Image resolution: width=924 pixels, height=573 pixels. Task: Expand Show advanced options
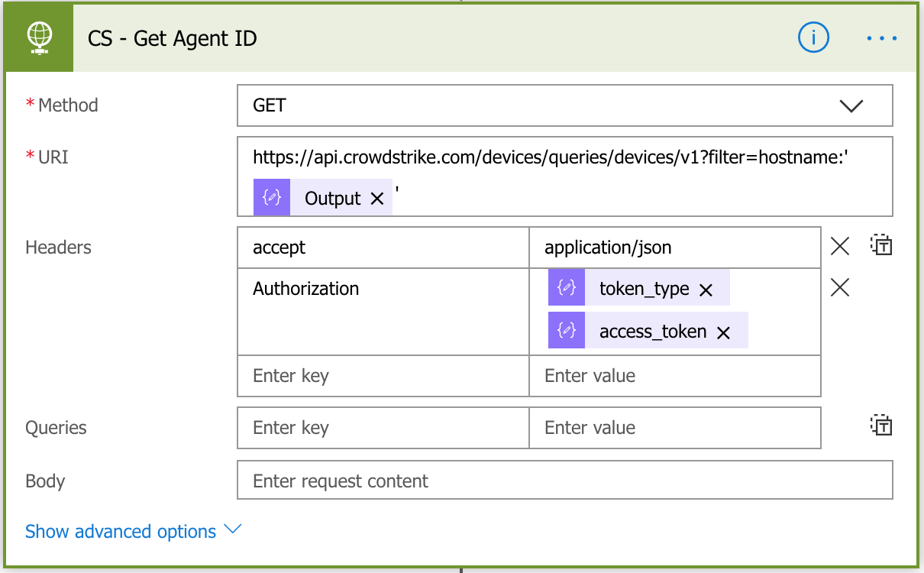pyautogui.click(x=133, y=531)
